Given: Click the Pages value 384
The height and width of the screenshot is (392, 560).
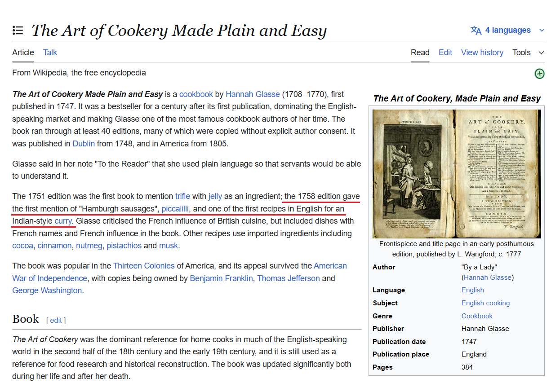Looking at the screenshot, I should click(x=467, y=367).
